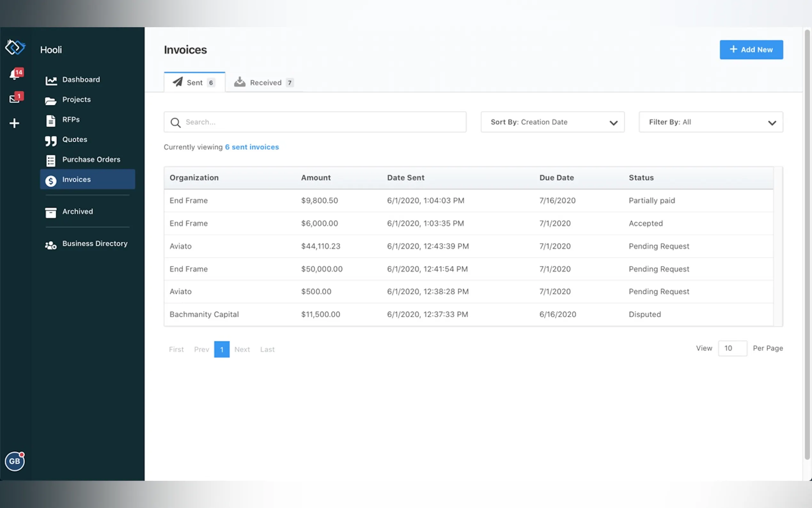
Task: Click the plus icon in left rail
Action: tap(14, 123)
